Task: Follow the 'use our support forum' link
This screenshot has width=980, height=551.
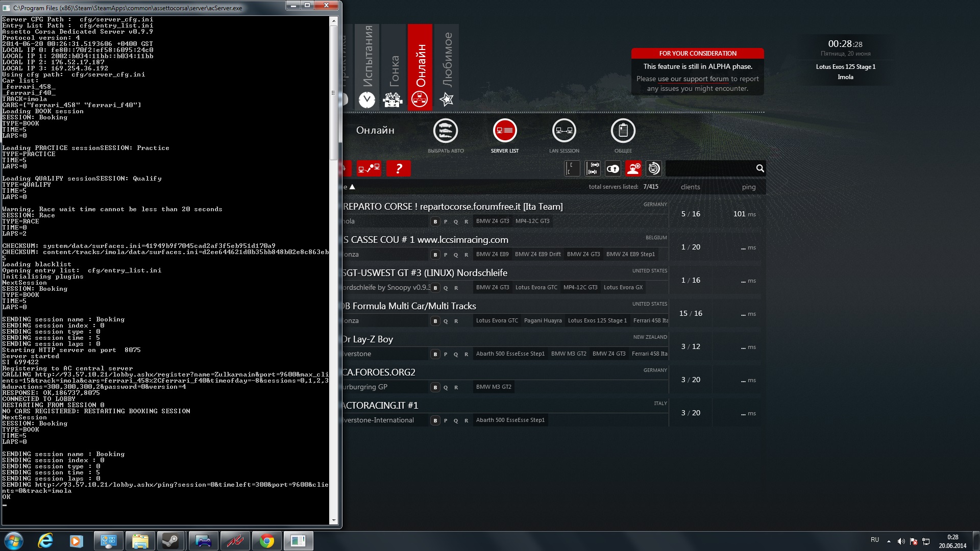Action: point(693,79)
